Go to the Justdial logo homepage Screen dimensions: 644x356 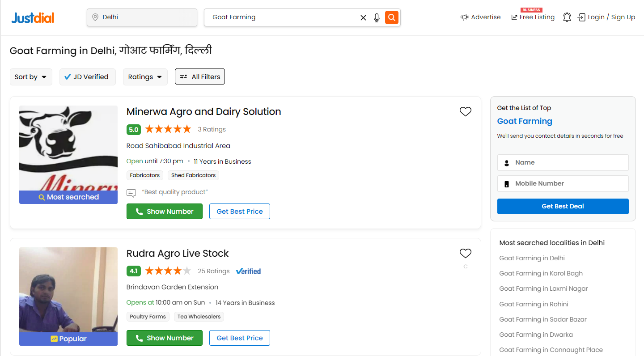click(x=33, y=17)
